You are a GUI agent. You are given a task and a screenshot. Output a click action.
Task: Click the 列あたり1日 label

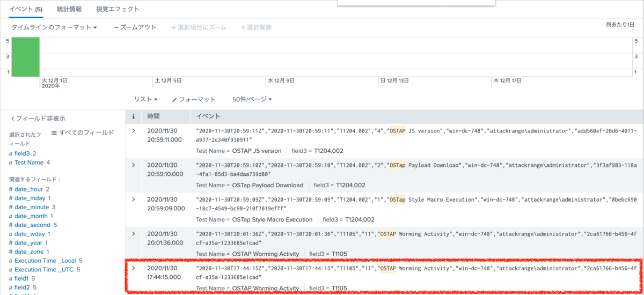click(620, 25)
